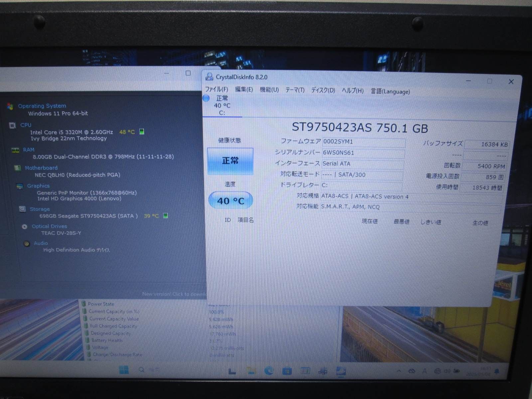The width and height of the screenshot is (532, 399).
Task: Open the Windows Start menu
Action: 124,370
